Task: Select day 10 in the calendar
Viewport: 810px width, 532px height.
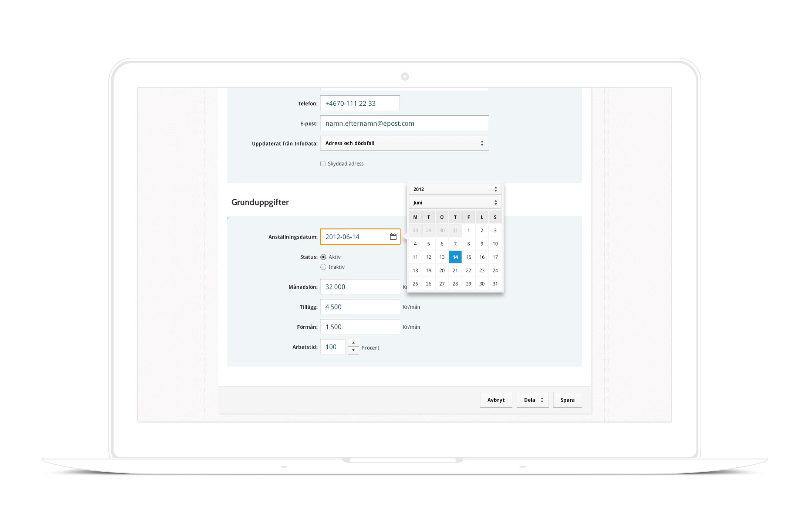Action: point(495,244)
